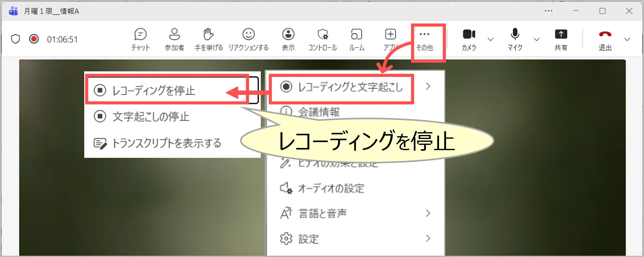Click the shield security icon

coord(15,39)
